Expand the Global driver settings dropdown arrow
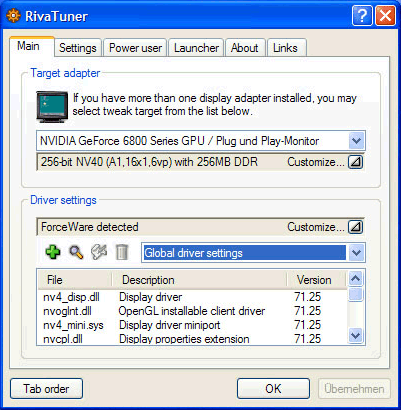This screenshot has height=410, width=401. tap(356, 253)
